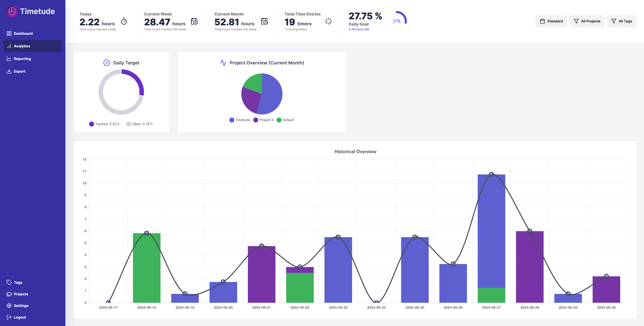
Task: Toggle the Project X legend swatch
Action: click(x=255, y=120)
